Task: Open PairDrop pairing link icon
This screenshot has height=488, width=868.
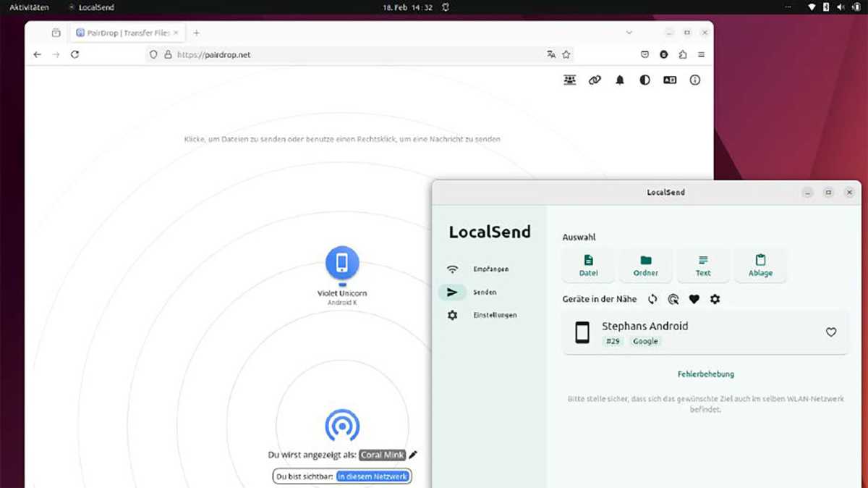Action: click(x=595, y=80)
